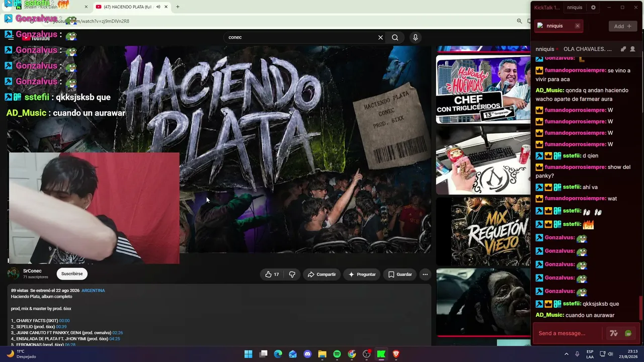
Task: Open the 7TV emote picker in KickTalk
Action: [613, 333]
